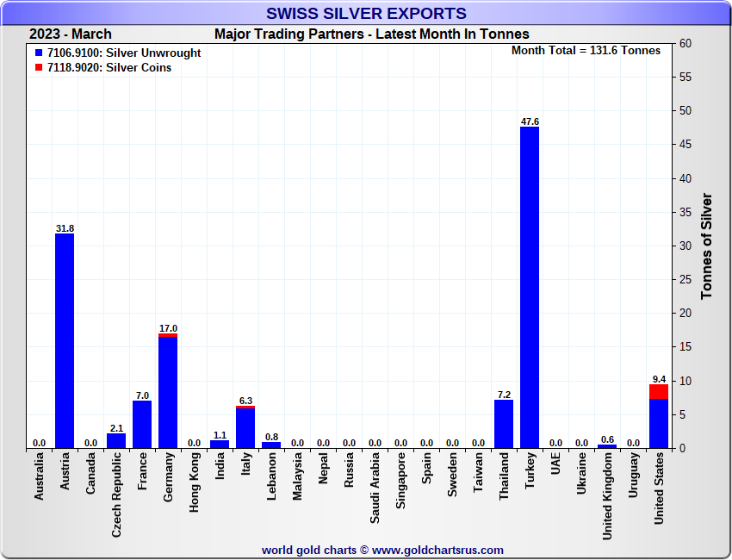Viewport: 732px width, 560px height.
Task: Click the red Silver Coins legend swatch
Action: click(39, 68)
